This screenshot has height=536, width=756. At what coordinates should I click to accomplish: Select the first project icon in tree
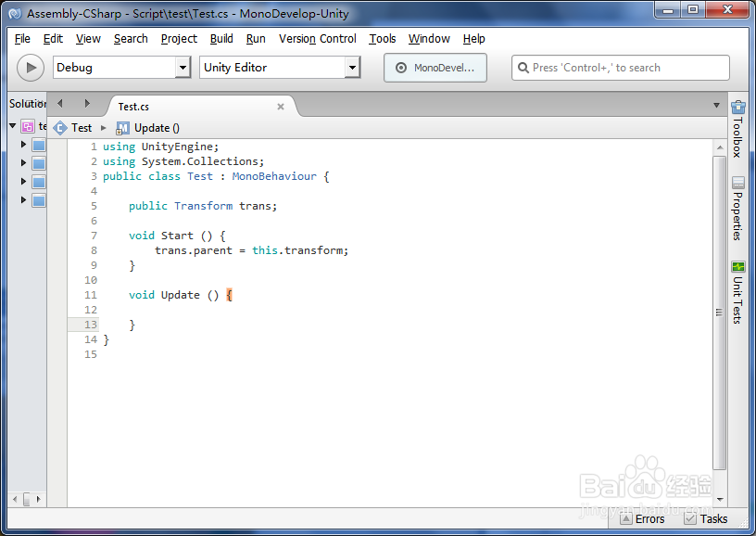[x=39, y=145]
